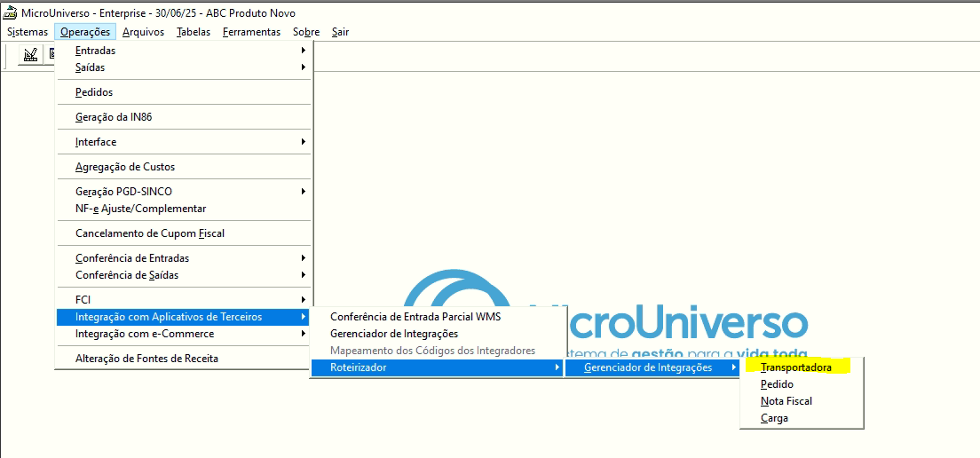Select Integração com Aplicativos de Terceiros

(184, 317)
